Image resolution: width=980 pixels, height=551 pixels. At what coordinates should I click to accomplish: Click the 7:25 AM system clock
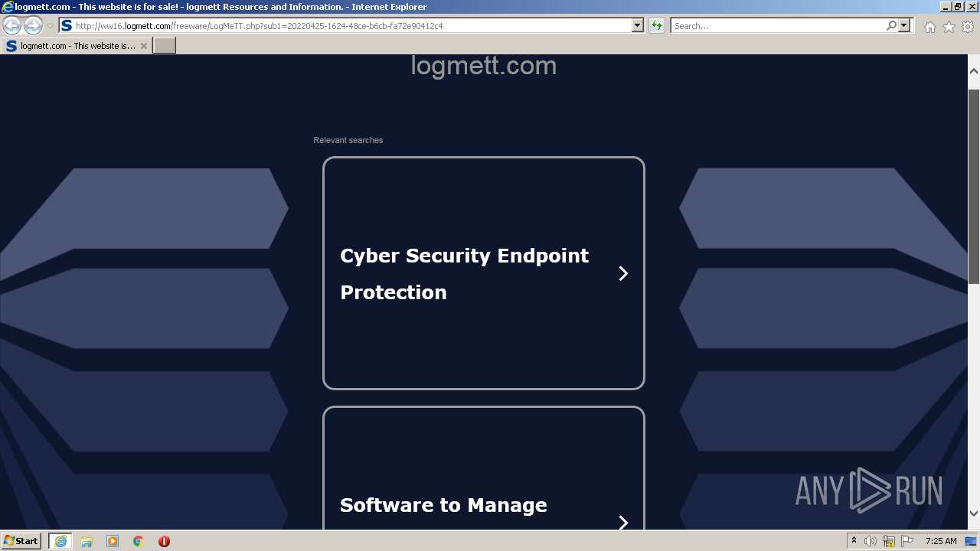941,541
